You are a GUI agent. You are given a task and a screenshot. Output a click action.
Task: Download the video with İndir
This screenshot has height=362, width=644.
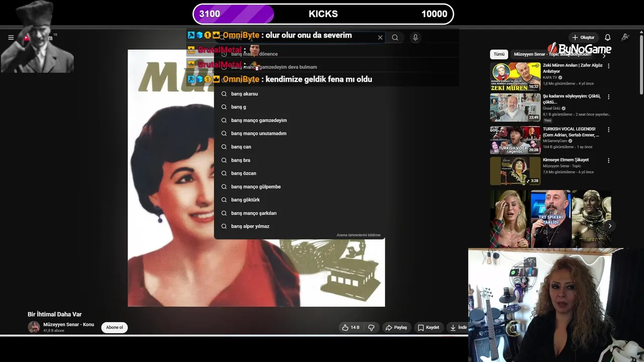(458, 327)
